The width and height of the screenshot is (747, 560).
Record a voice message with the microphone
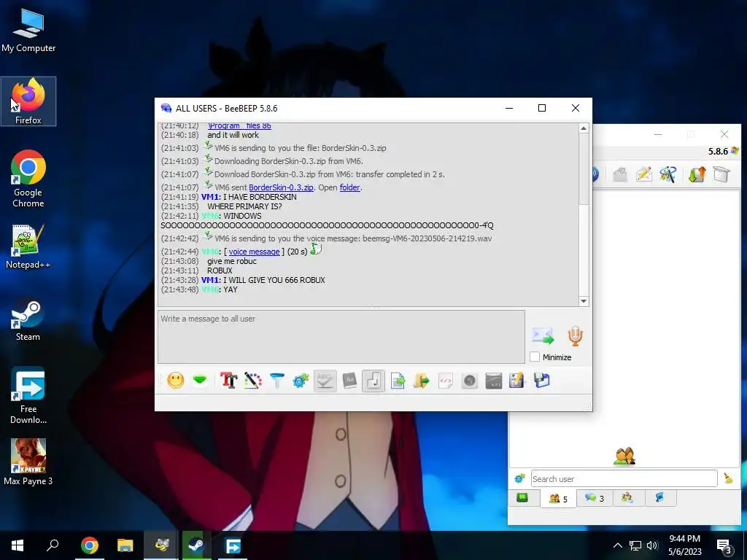pos(576,335)
